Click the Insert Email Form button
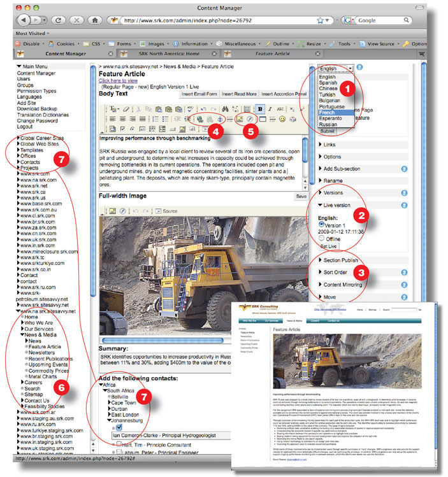The height and width of the screenshot is (477, 448). pos(199,94)
